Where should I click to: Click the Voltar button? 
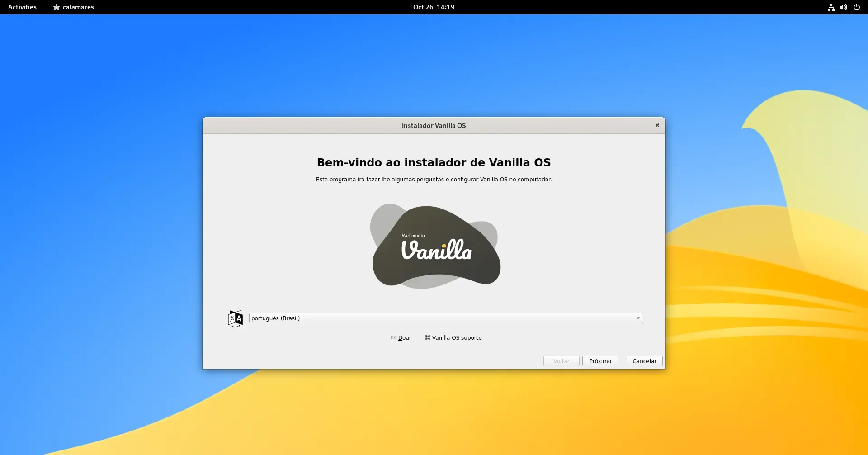pyautogui.click(x=561, y=361)
